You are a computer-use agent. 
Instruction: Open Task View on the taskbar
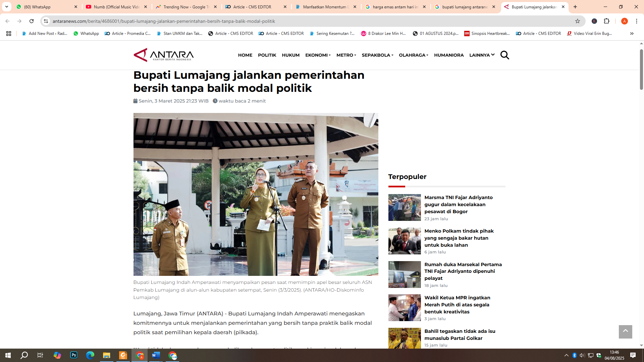(40, 355)
